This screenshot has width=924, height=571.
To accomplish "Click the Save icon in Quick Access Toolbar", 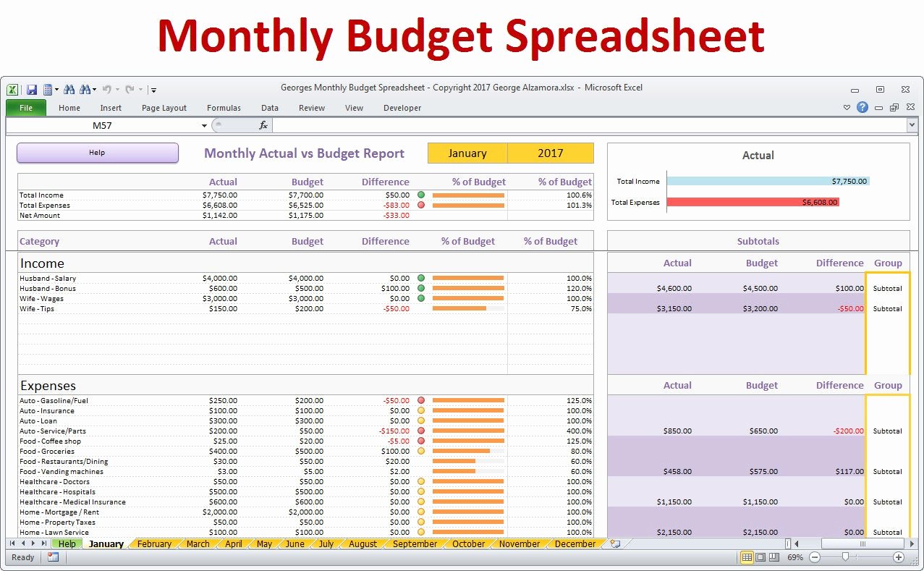I will 31,90.
